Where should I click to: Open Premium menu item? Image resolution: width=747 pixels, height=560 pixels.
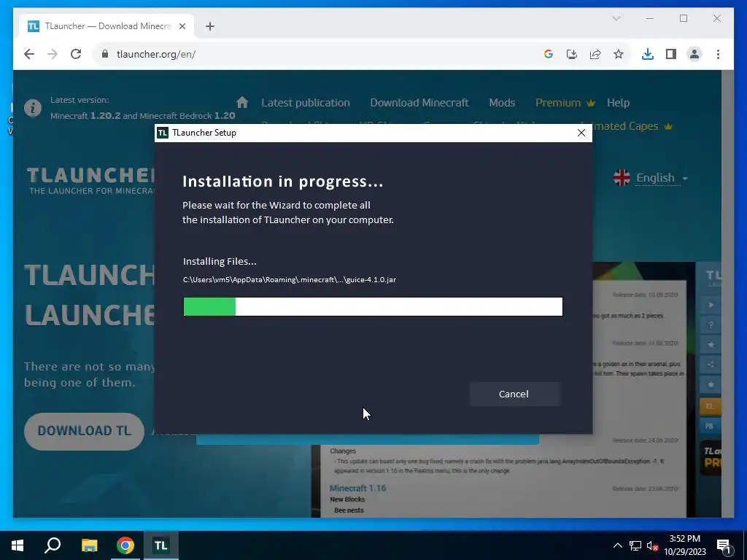565,103
